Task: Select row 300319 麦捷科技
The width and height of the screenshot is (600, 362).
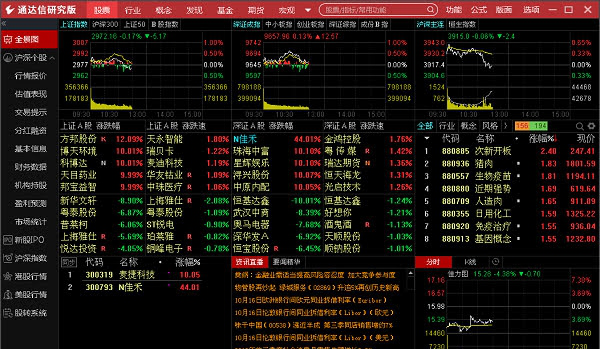Action: pos(132,275)
